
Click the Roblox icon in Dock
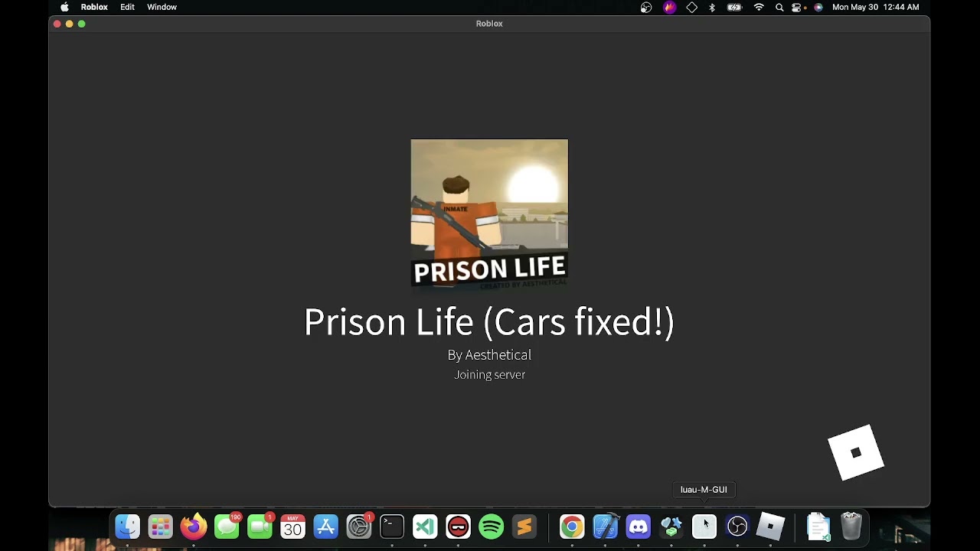(x=770, y=527)
